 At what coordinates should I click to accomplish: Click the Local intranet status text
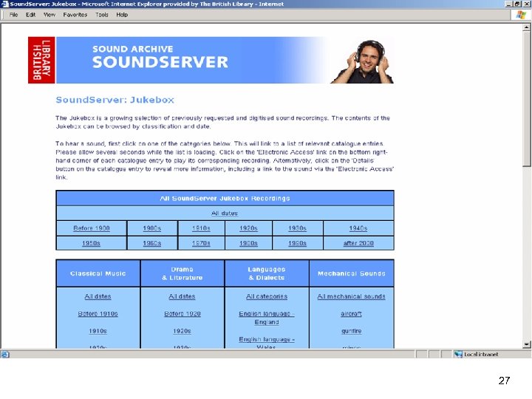pos(481,355)
